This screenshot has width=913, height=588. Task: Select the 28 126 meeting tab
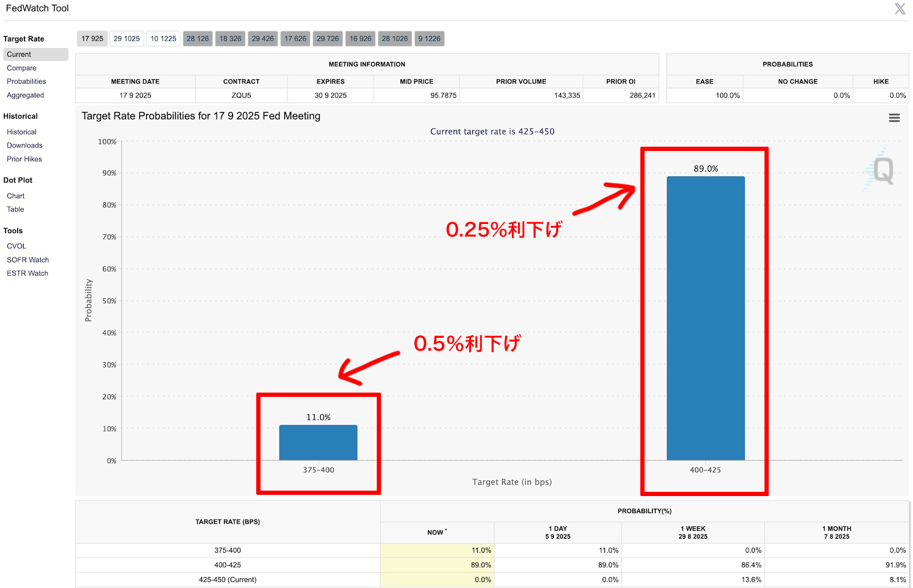[x=198, y=39]
